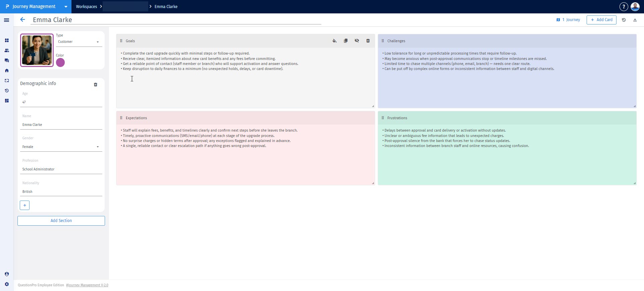Click goal "Complete the card upgrade quickly"
Screen dimensions: 644x291
click(x=185, y=53)
